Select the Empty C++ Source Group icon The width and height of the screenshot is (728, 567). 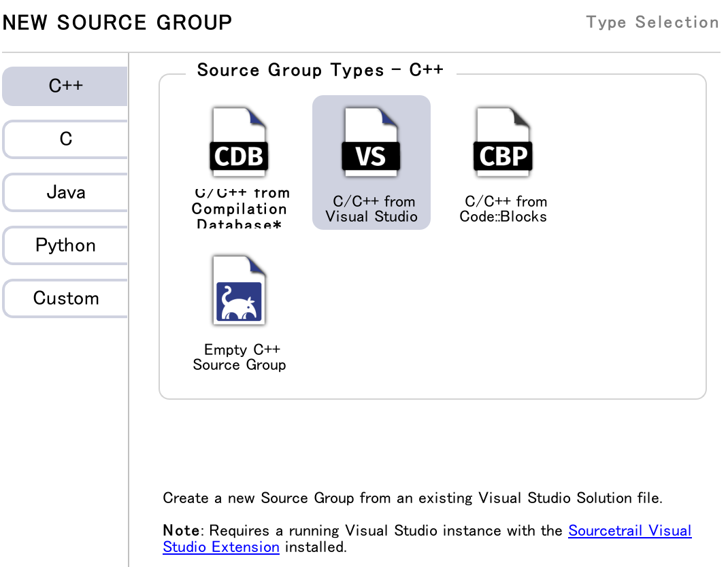click(239, 290)
